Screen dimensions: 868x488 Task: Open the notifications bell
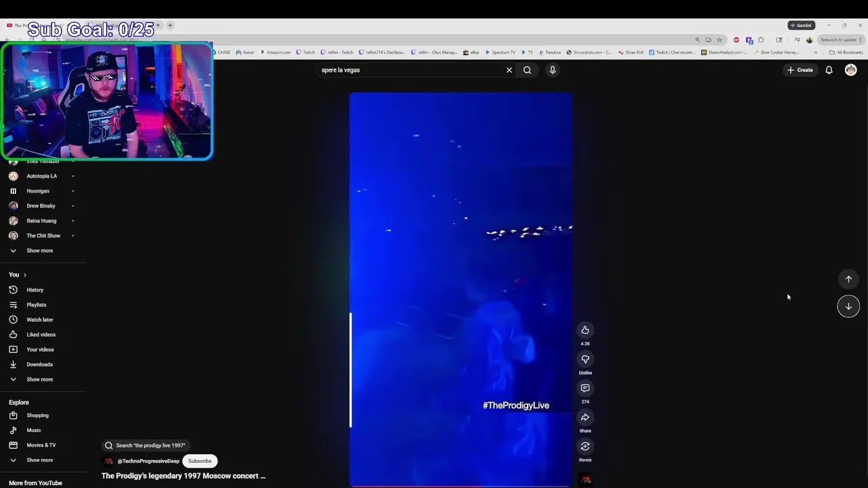coord(829,70)
